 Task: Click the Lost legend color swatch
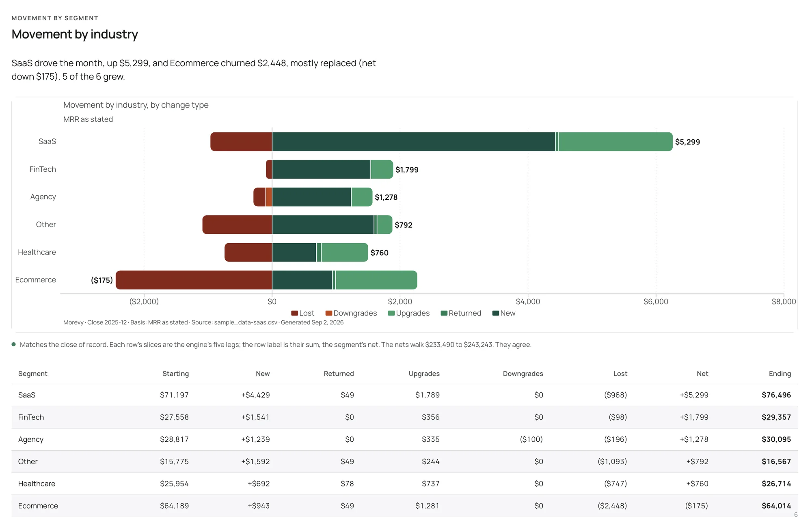295,313
